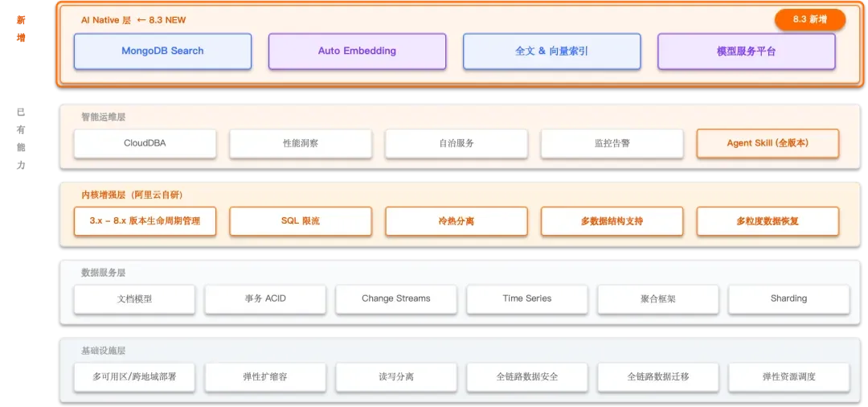Screen dimensions: 868x407
Task: Click the 冷热分离 box
Action: pyautogui.click(x=457, y=221)
